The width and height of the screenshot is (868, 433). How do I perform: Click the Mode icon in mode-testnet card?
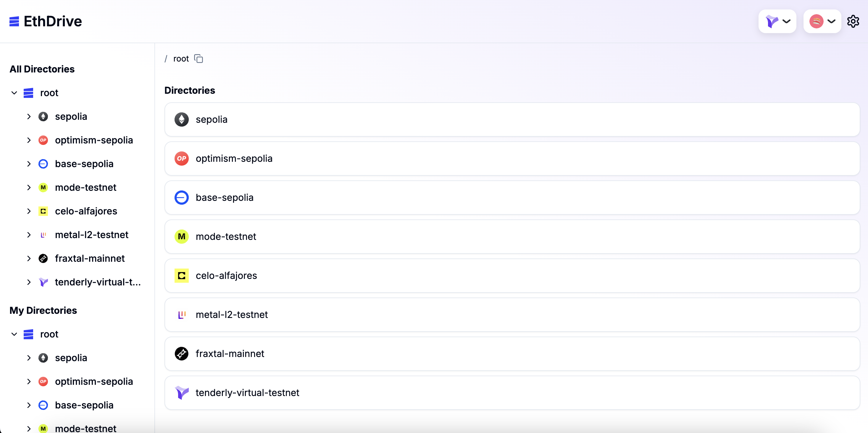coord(181,237)
